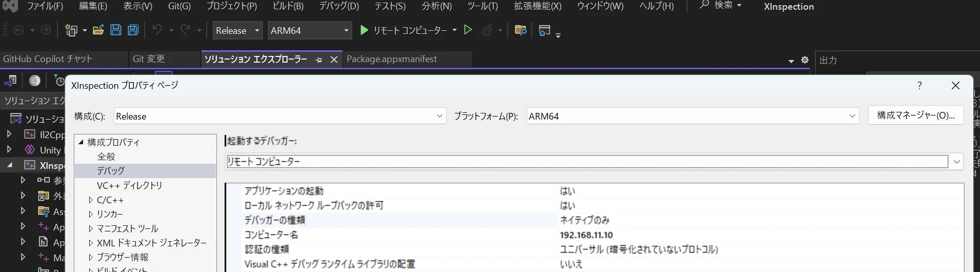Click the save all icon
980x272 pixels.
[133, 30]
